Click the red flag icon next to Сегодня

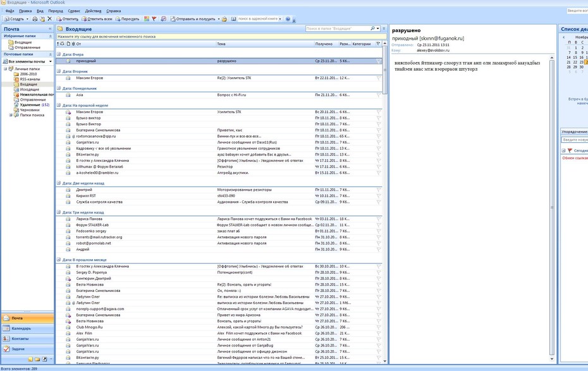click(x=570, y=150)
